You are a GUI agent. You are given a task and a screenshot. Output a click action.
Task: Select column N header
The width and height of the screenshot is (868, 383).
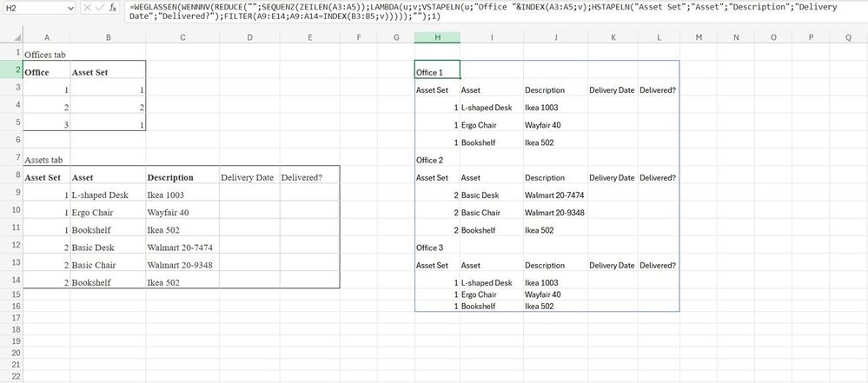coord(736,37)
